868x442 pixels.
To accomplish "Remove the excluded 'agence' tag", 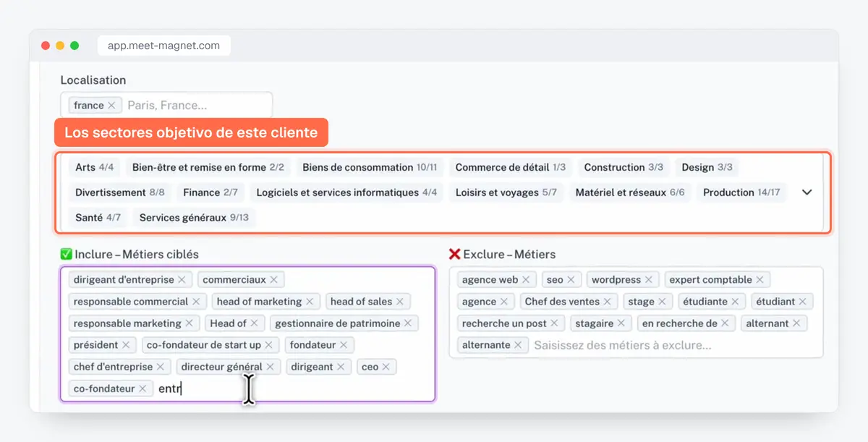I will click(504, 302).
